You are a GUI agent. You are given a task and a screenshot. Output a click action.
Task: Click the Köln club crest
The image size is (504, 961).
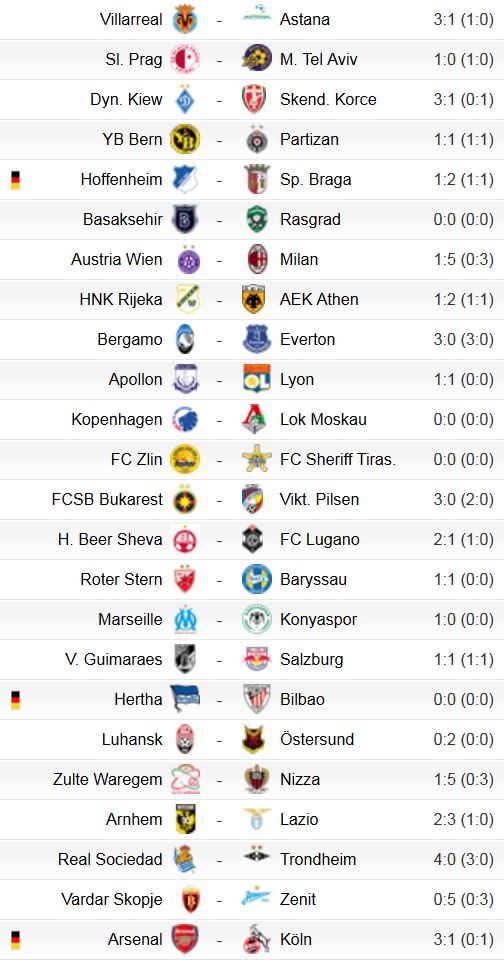[x=257, y=940]
